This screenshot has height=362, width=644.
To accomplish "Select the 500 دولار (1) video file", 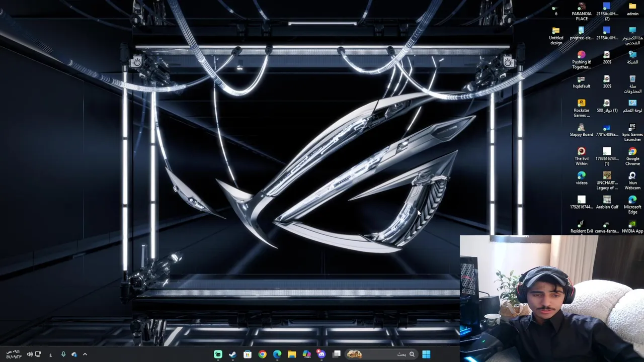I will coord(607,106).
